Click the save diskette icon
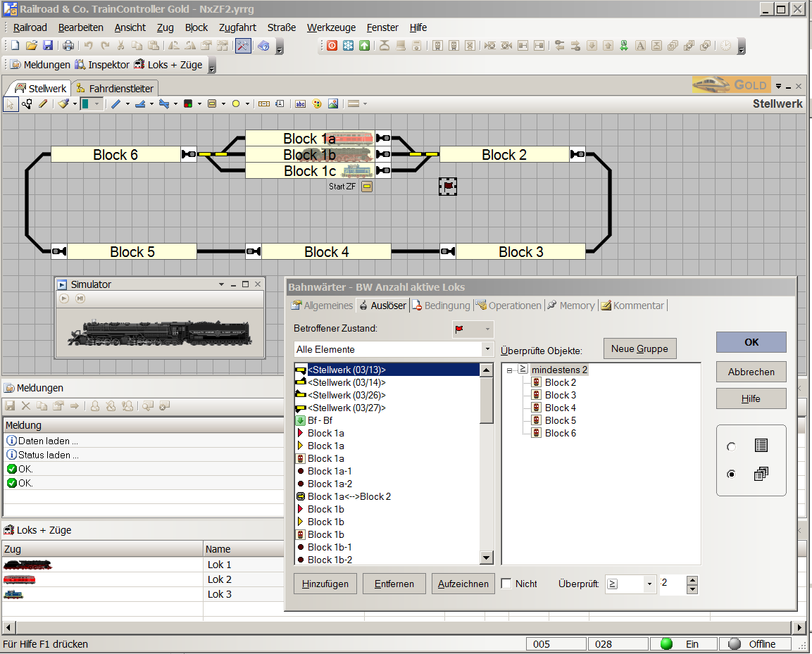Viewport: 812px width, 654px height. [48, 46]
